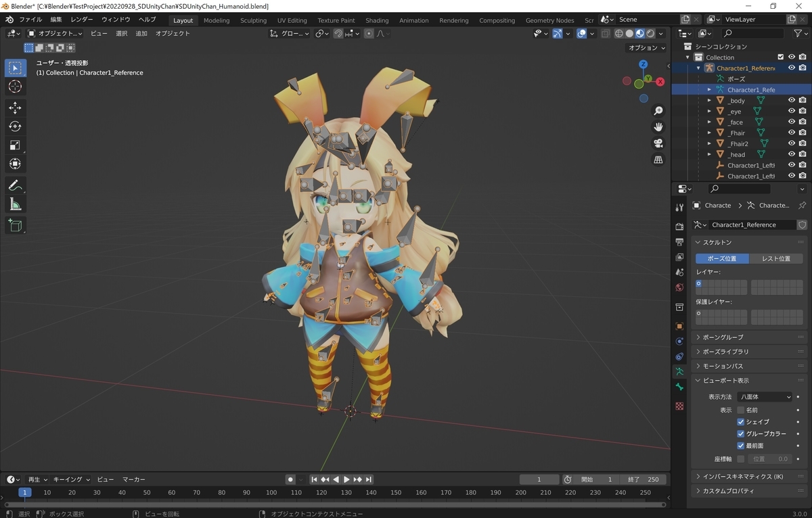812x518 pixels.
Task: Expand the _Fhair tree item
Action: (709, 133)
